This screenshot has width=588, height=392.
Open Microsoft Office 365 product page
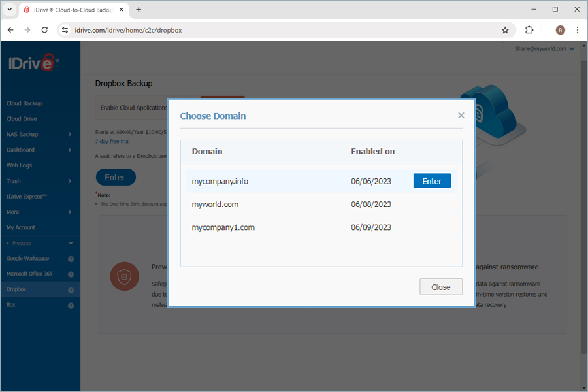point(29,274)
